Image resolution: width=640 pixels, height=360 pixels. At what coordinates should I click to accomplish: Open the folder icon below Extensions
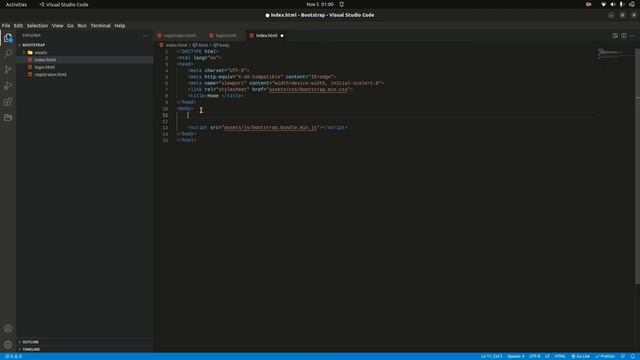(x=8, y=118)
